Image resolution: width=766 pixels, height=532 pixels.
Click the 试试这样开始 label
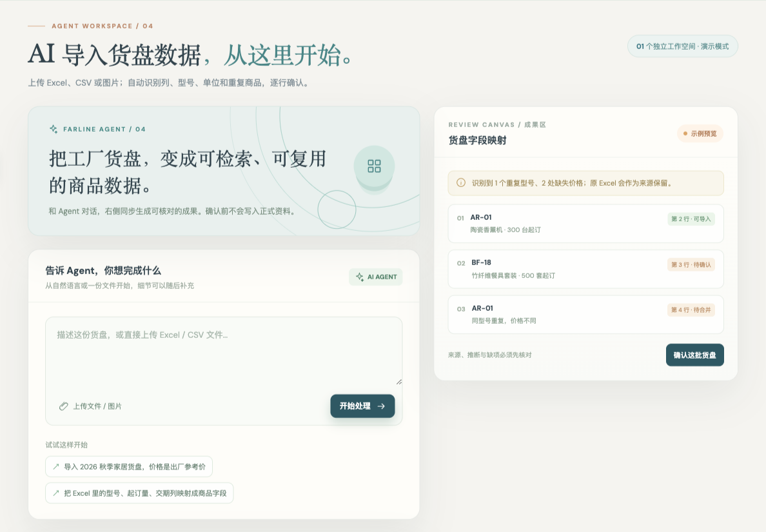pos(66,445)
